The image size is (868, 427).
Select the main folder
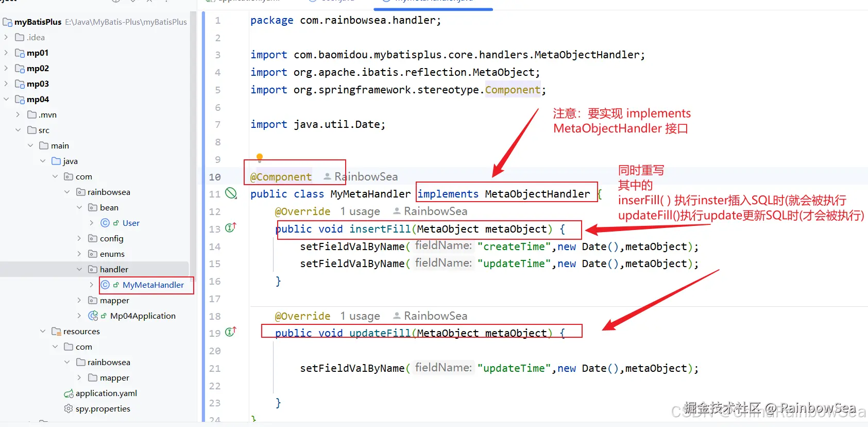point(60,145)
